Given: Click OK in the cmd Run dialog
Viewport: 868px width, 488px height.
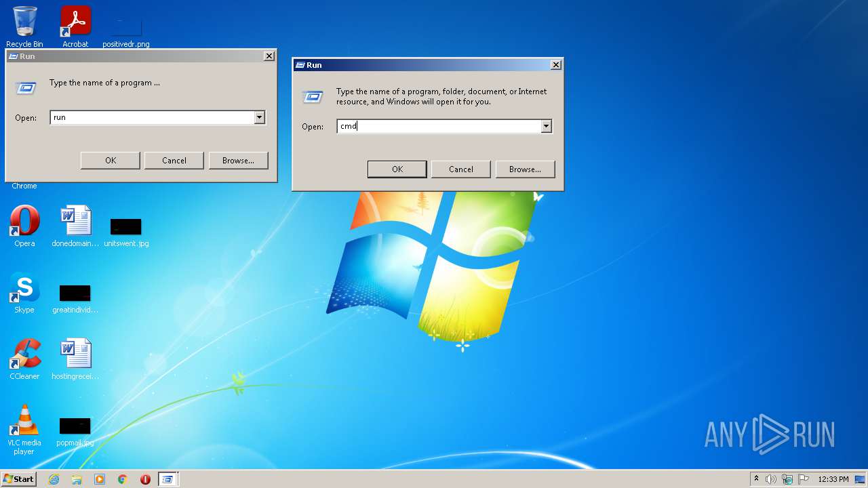Looking at the screenshot, I should click(x=397, y=169).
